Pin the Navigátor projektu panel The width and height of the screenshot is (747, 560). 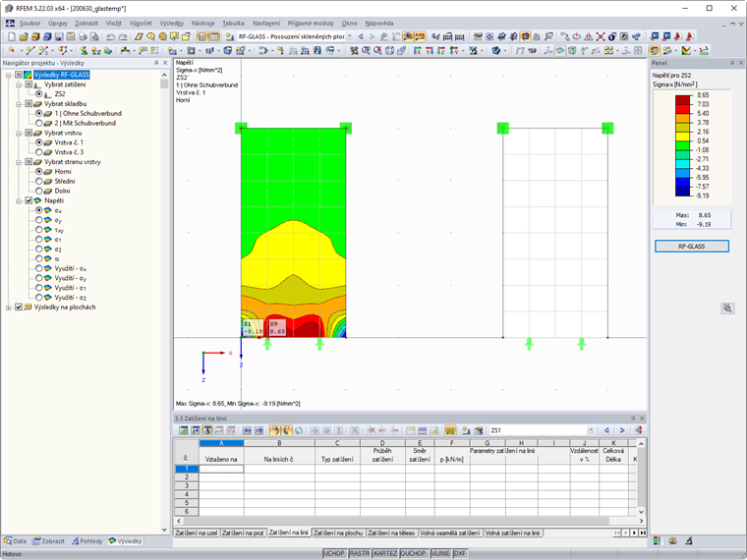155,63
